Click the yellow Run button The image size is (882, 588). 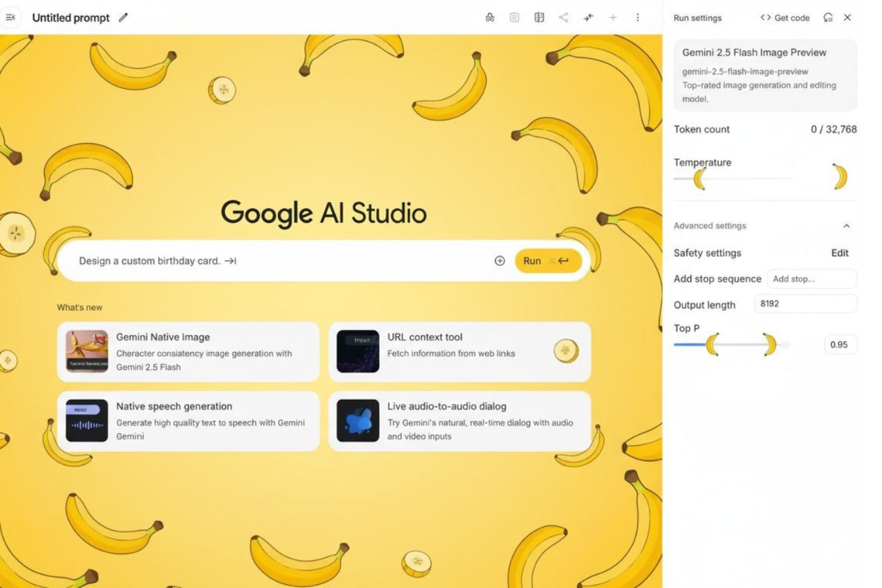click(548, 260)
